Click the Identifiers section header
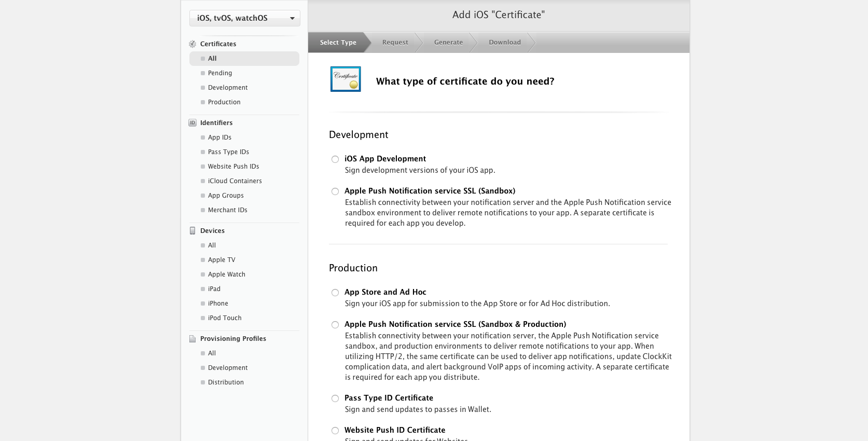The width and height of the screenshot is (868, 441). (x=216, y=123)
